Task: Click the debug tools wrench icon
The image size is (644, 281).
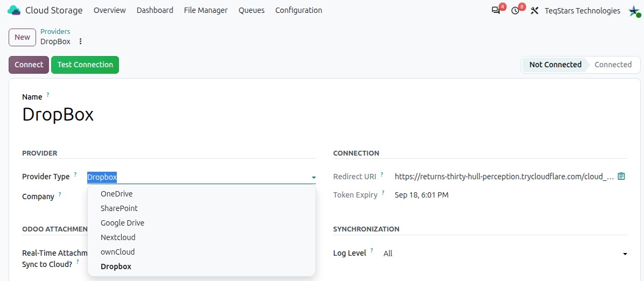Action: tap(534, 11)
